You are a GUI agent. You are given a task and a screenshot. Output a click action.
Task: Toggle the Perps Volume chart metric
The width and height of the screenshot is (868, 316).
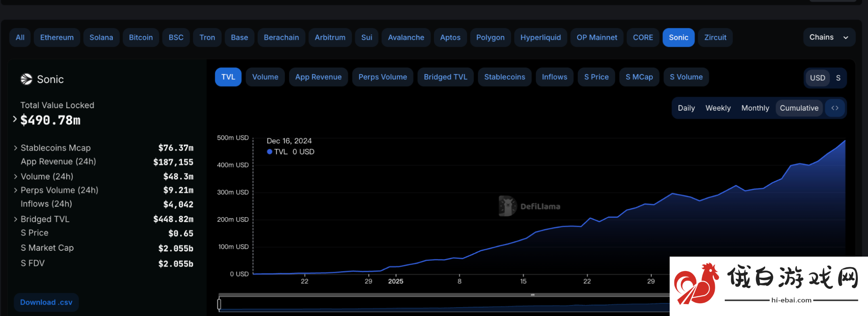click(x=383, y=77)
